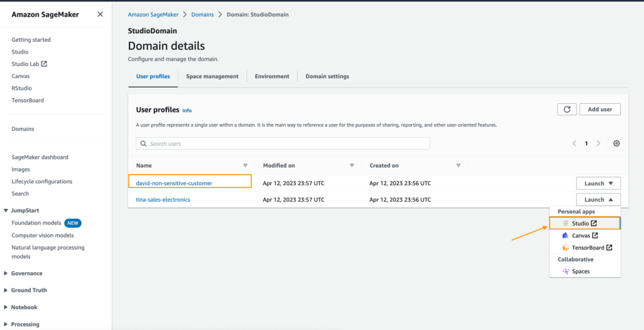Screen dimensions: 644x330
Task: Click the Canvas app icon in dropdown
Action: coord(565,236)
